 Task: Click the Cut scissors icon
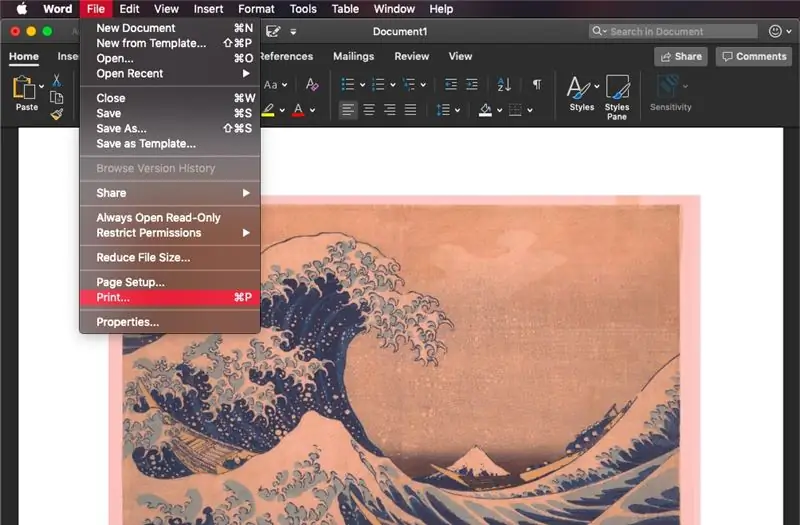(x=57, y=81)
